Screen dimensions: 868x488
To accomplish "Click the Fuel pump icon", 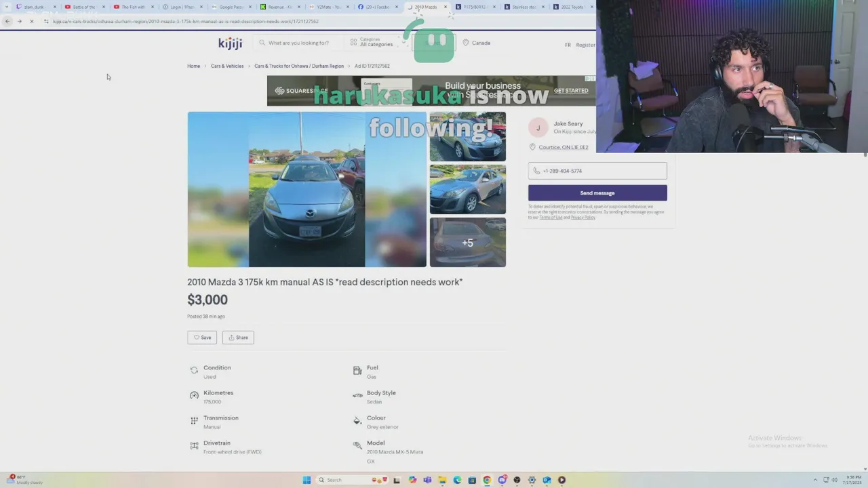I will pyautogui.click(x=357, y=370).
